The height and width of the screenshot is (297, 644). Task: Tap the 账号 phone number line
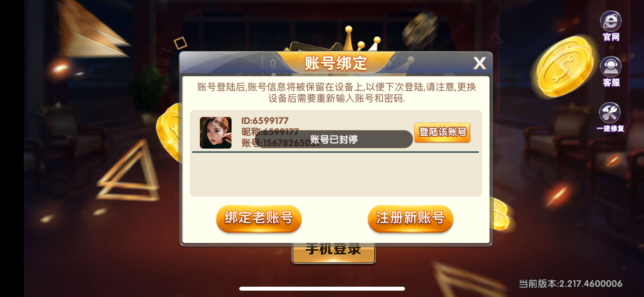pos(281,143)
